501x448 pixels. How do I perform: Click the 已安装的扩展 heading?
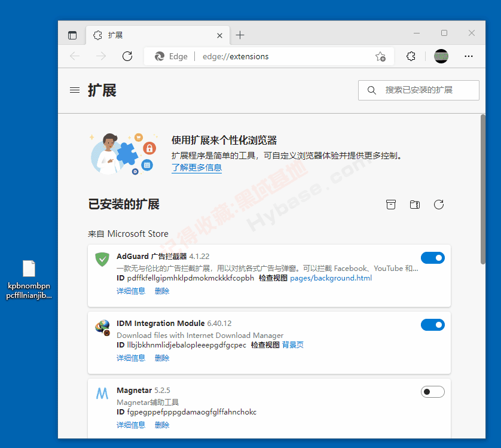124,205
